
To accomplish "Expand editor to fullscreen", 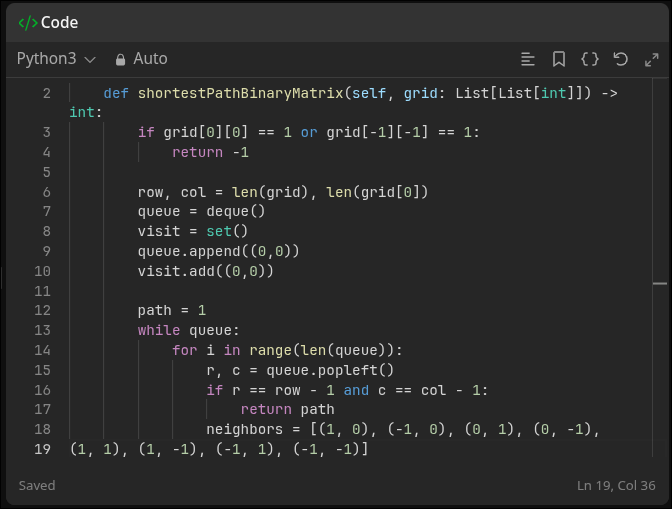I will click(651, 60).
